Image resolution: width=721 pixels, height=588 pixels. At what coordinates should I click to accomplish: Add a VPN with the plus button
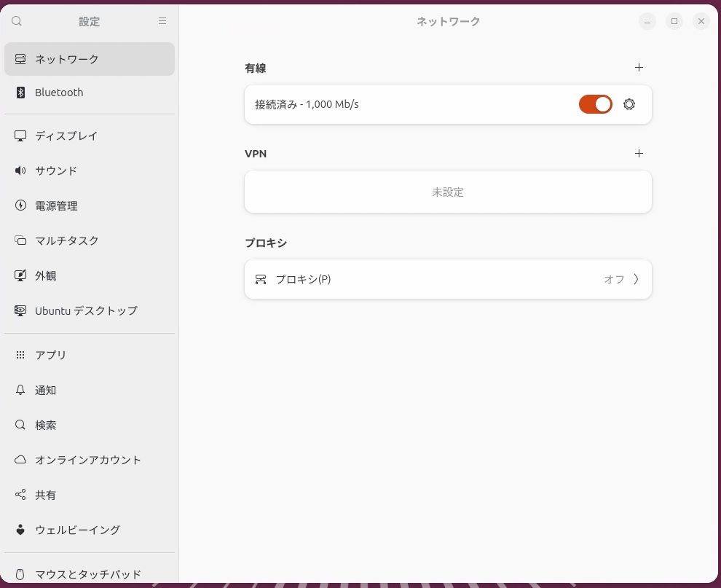click(x=639, y=154)
